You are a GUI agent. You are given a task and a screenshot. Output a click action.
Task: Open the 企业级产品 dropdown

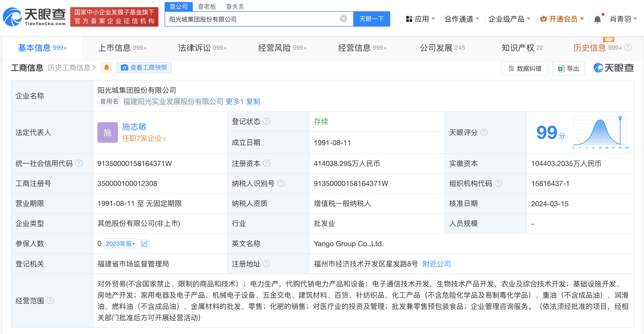coord(510,19)
